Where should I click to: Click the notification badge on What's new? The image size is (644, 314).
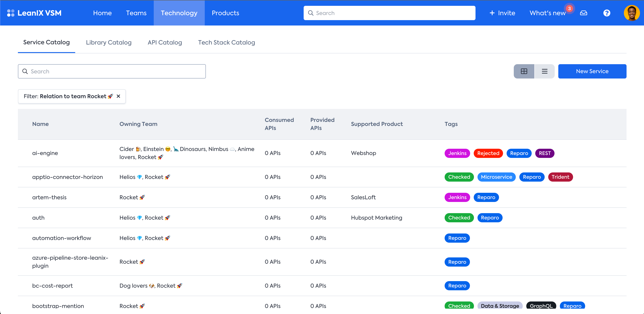[x=569, y=8]
